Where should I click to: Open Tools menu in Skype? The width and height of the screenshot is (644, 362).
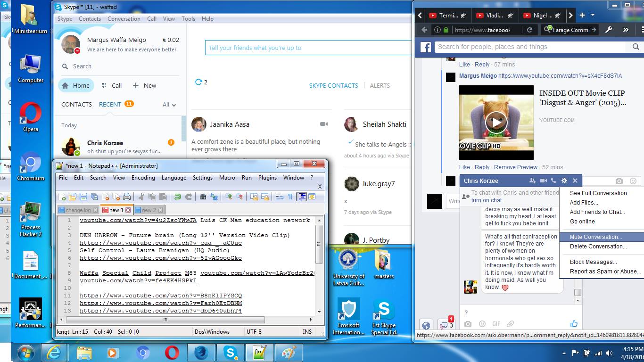[x=188, y=19]
